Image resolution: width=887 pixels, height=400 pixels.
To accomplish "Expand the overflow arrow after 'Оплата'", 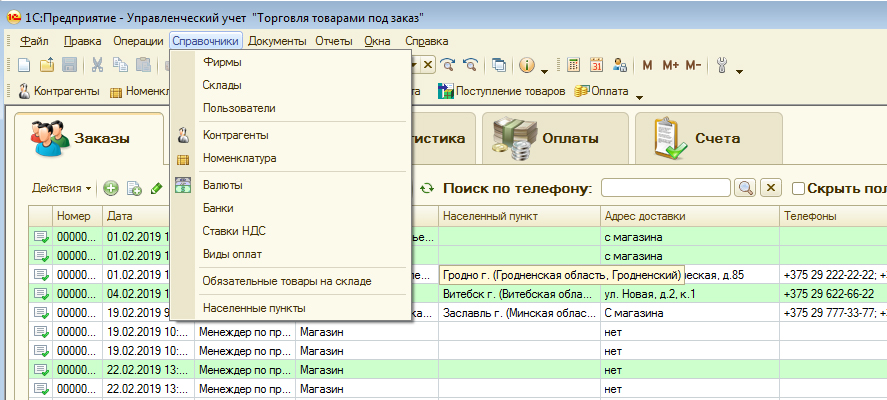I will pos(639,96).
